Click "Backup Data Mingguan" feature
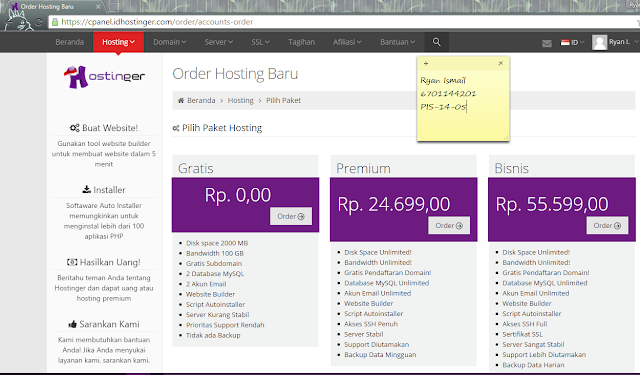640x375 pixels. pyautogui.click(x=380, y=355)
